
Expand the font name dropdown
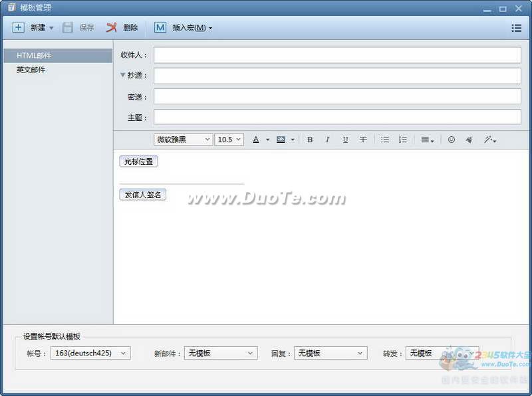tap(207, 140)
